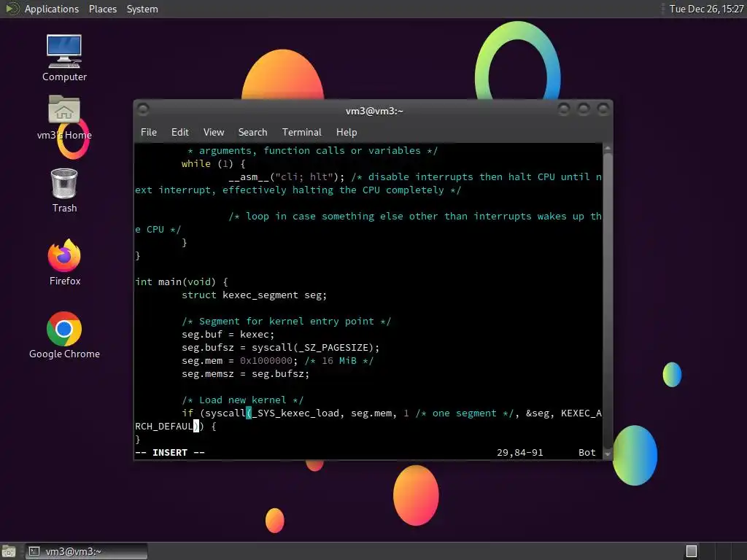Open the terminal File menu
The image size is (747, 560).
149,133
